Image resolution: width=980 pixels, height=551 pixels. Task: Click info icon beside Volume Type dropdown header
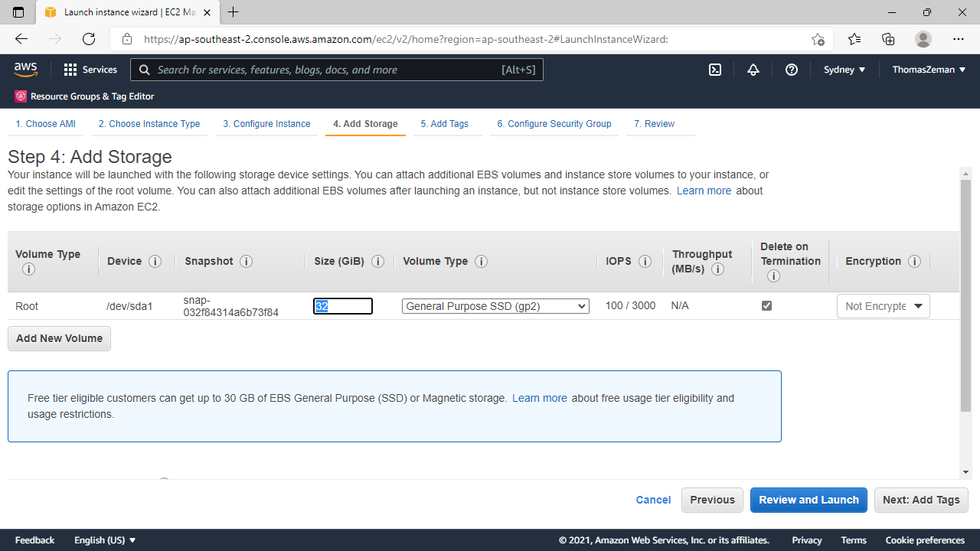(481, 261)
